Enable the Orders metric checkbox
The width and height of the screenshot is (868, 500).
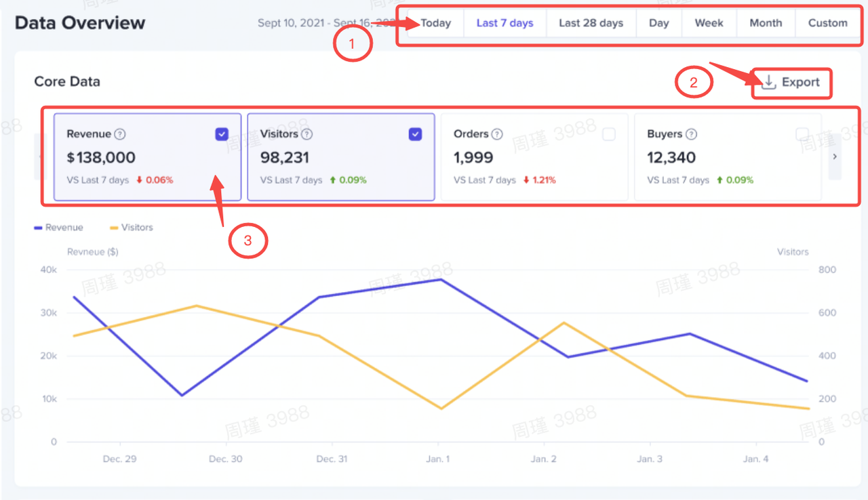click(x=609, y=134)
